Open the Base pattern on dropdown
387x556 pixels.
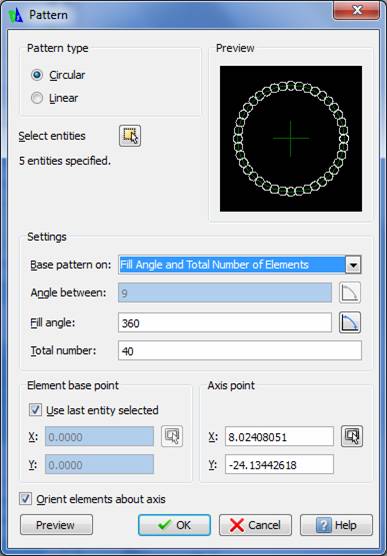[353, 265]
